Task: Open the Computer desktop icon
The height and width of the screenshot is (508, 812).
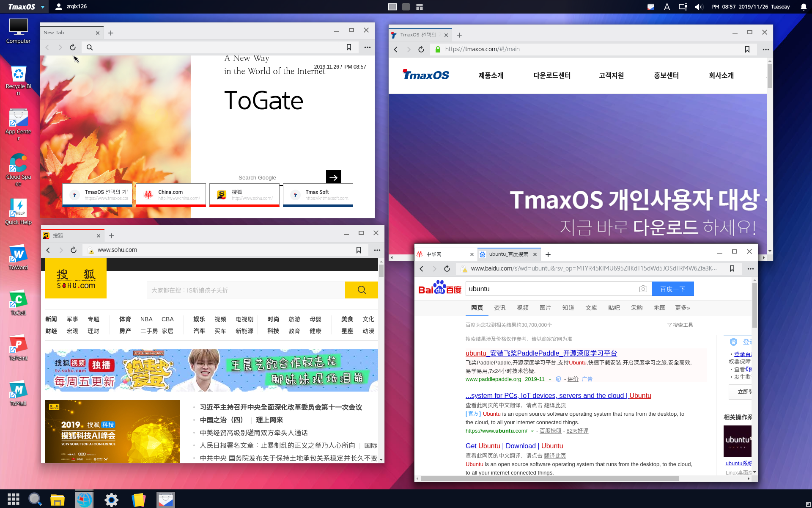Action: [x=18, y=31]
